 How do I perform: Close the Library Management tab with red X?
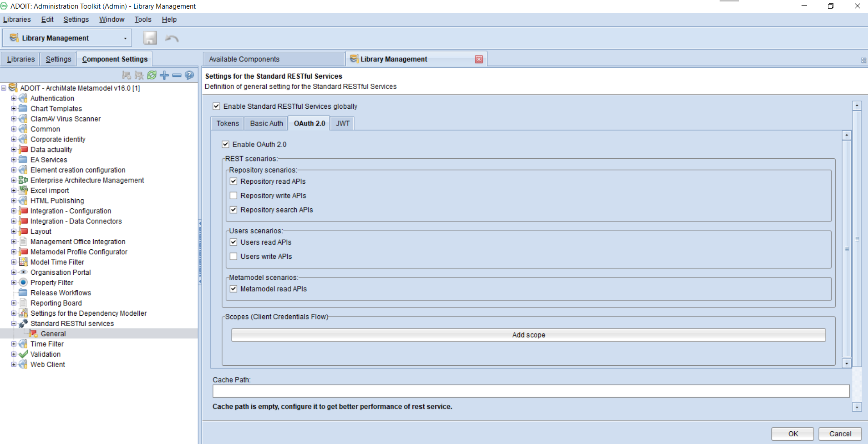(x=479, y=59)
